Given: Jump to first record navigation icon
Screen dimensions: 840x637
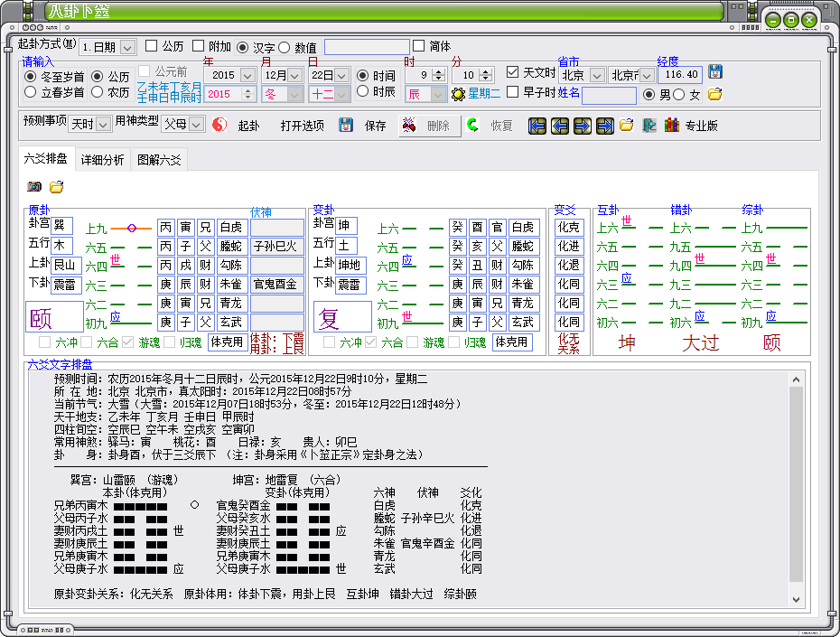Looking at the screenshot, I should click(x=537, y=126).
